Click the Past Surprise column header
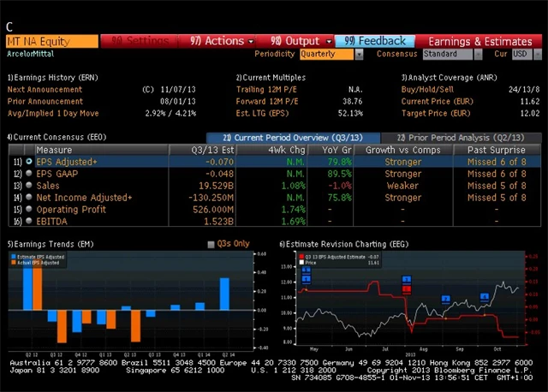The image size is (548, 392). coord(497,150)
